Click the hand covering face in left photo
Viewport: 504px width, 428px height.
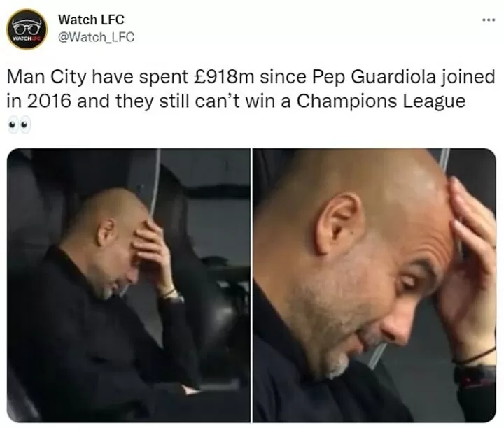coord(150,254)
